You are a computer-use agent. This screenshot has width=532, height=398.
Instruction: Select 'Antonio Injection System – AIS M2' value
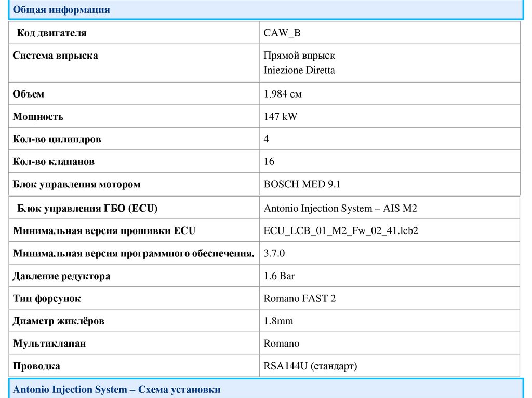[x=340, y=208]
